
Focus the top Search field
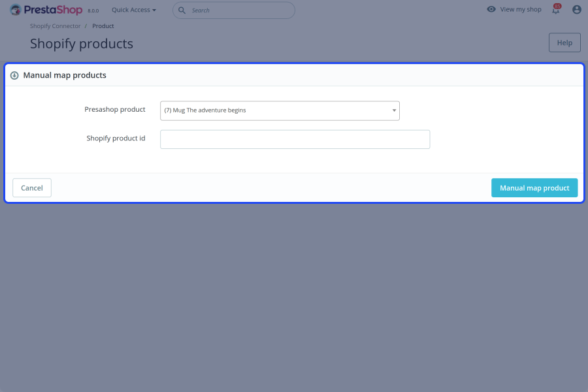click(x=234, y=10)
